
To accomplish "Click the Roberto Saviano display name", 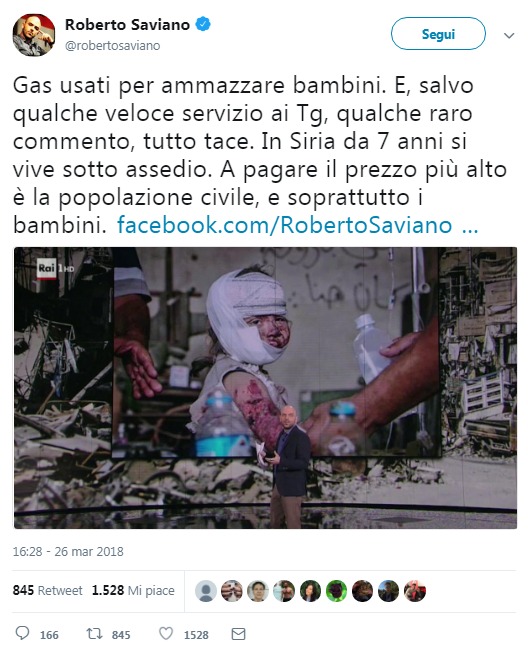I will click(127, 24).
